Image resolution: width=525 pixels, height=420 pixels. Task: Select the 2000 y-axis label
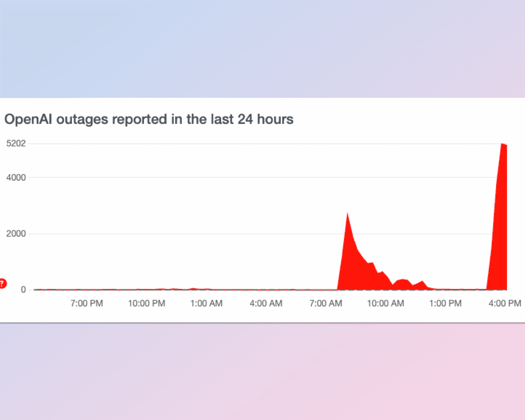click(16, 234)
